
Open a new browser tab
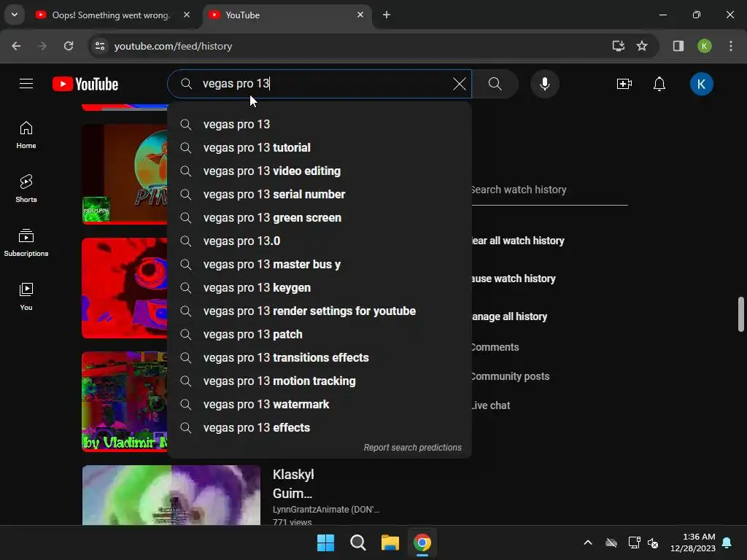pyautogui.click(x=387, y=15)
